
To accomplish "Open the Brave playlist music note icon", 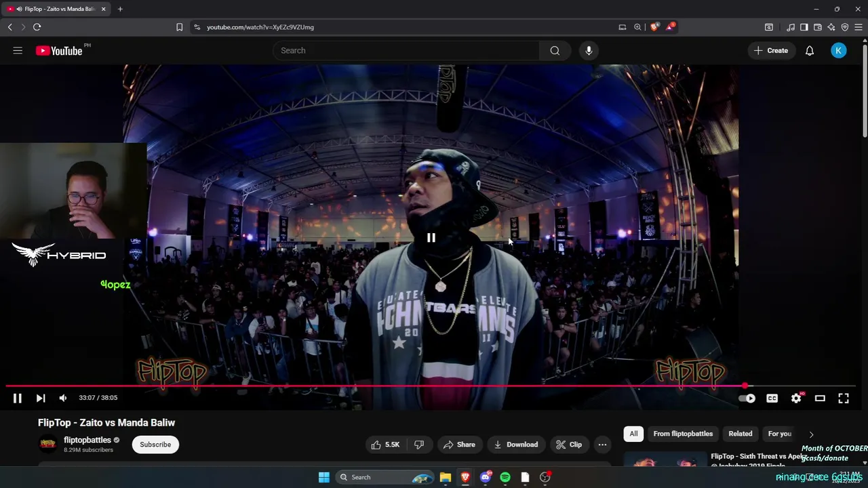I will tap(791, 27).
